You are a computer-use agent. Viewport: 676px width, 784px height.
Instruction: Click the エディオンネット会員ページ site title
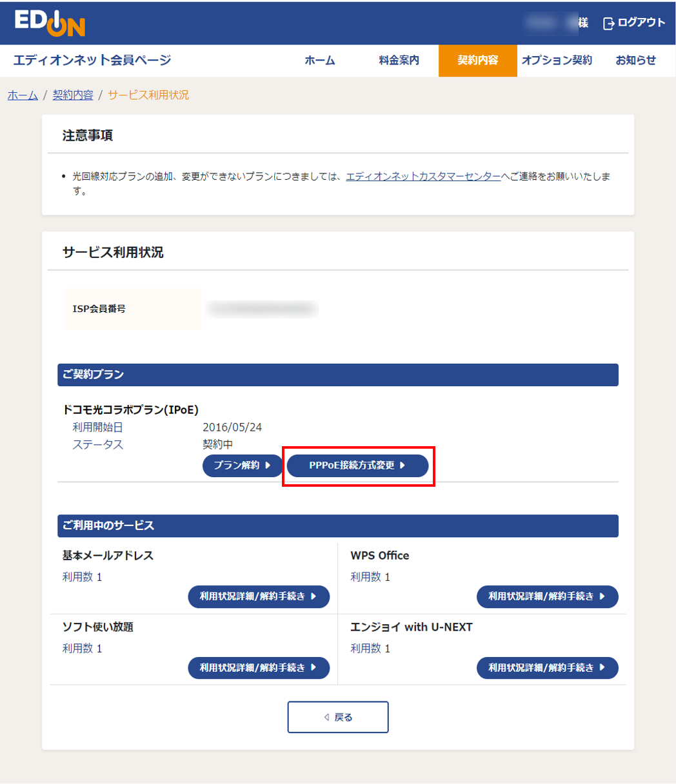coord(92,61)
